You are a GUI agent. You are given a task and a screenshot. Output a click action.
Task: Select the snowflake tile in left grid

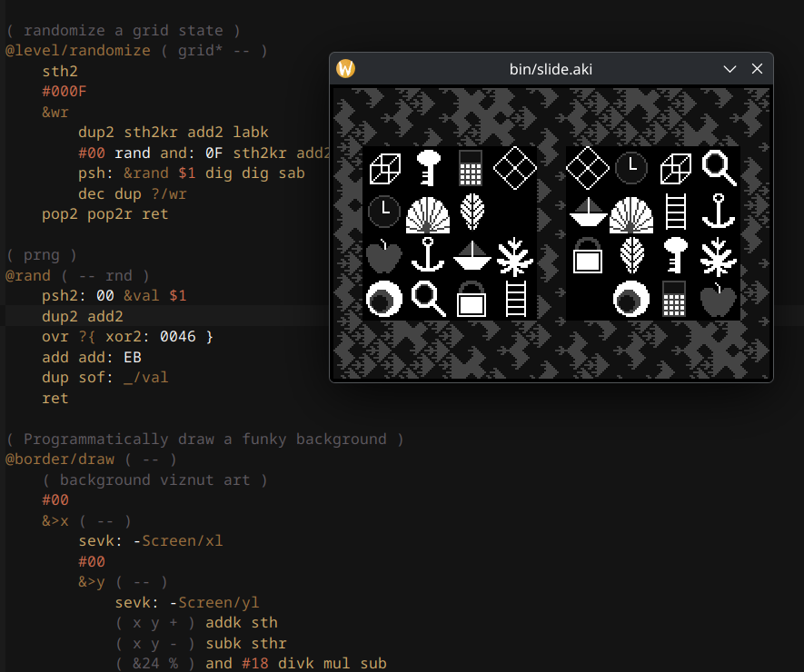point(515,256)
